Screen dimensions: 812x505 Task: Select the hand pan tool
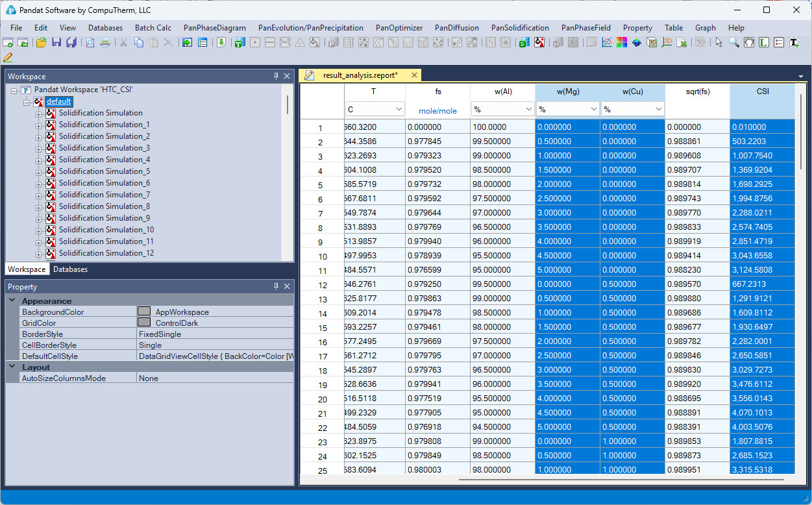pyautogui.click(x=748, y=43)
